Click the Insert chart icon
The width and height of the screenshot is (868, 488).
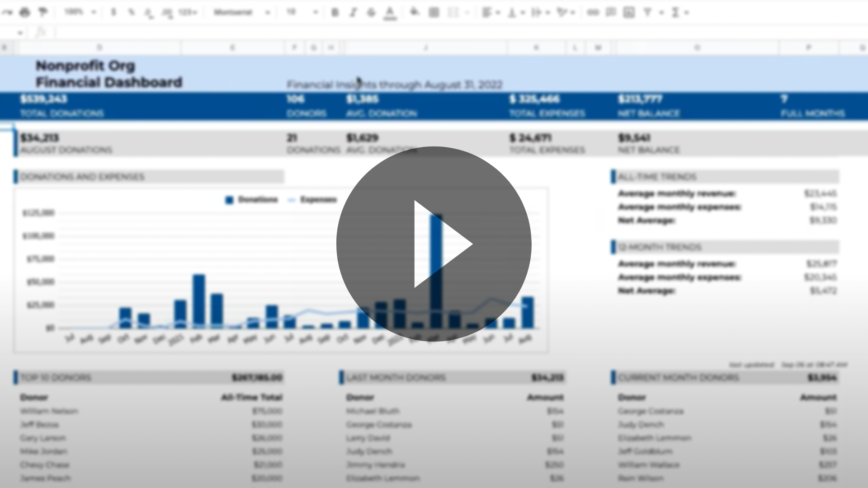click(x=629, y=13)
